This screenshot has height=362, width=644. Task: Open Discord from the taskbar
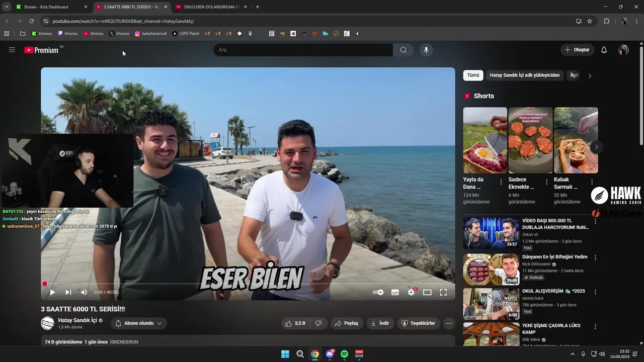330,354
